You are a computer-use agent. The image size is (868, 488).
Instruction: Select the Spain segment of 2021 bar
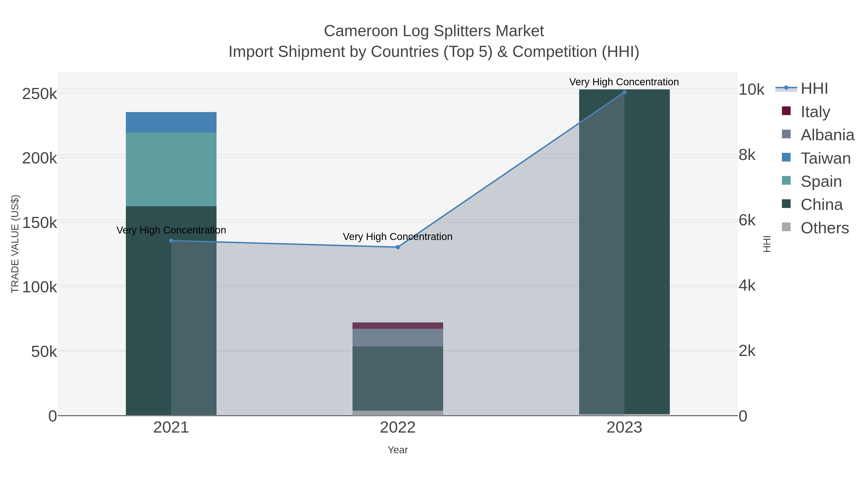(x=171, y=170)
